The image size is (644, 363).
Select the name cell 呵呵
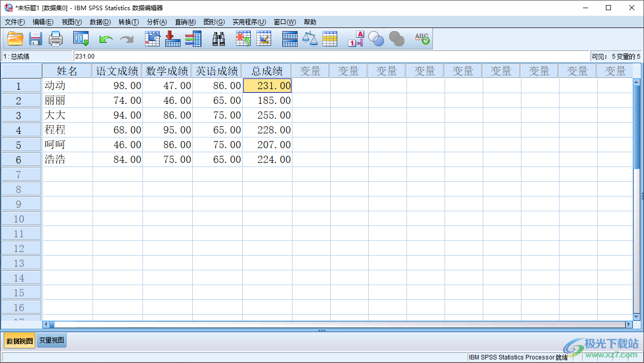[x=67, y=145]
